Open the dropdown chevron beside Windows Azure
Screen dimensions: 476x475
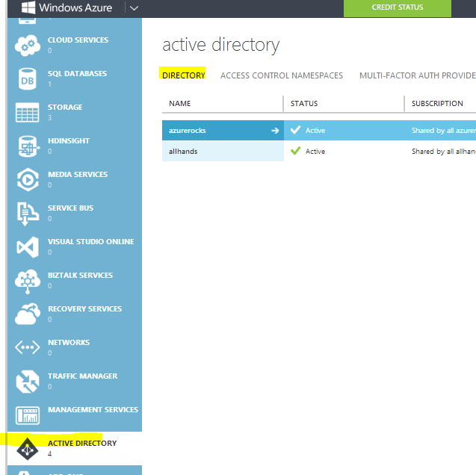(x=134, y=8)
